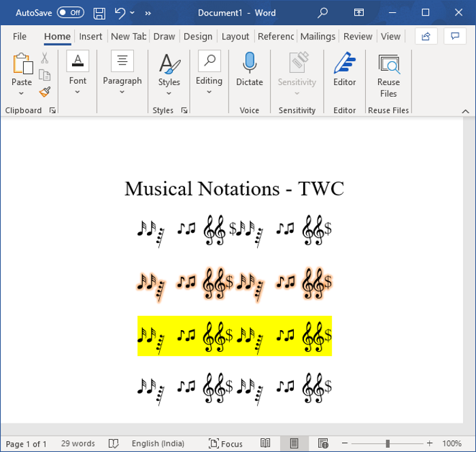Open the Clipboard pane launcher
This screenshot has height=452, width=476.
coord(52,110)
